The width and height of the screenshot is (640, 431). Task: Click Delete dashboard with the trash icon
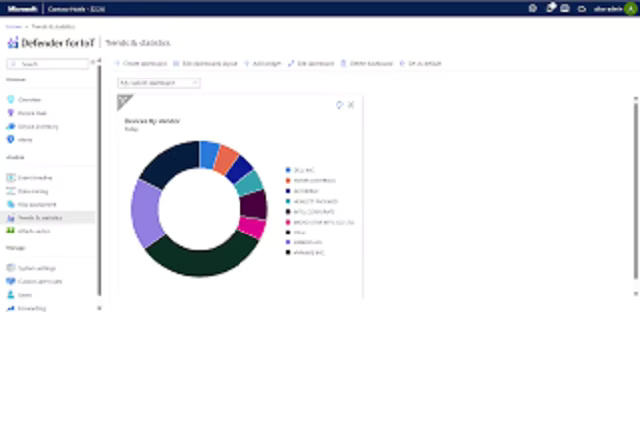click(x=367, y=64)
